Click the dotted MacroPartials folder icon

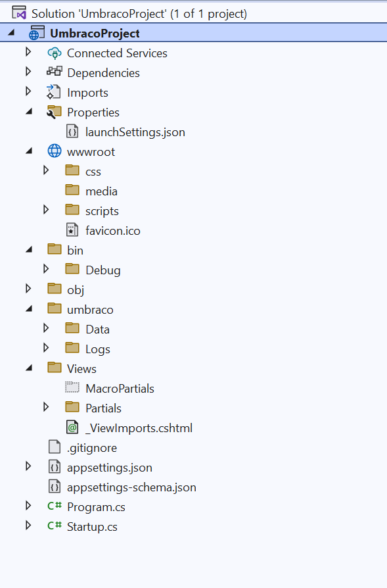pos(72,387)
